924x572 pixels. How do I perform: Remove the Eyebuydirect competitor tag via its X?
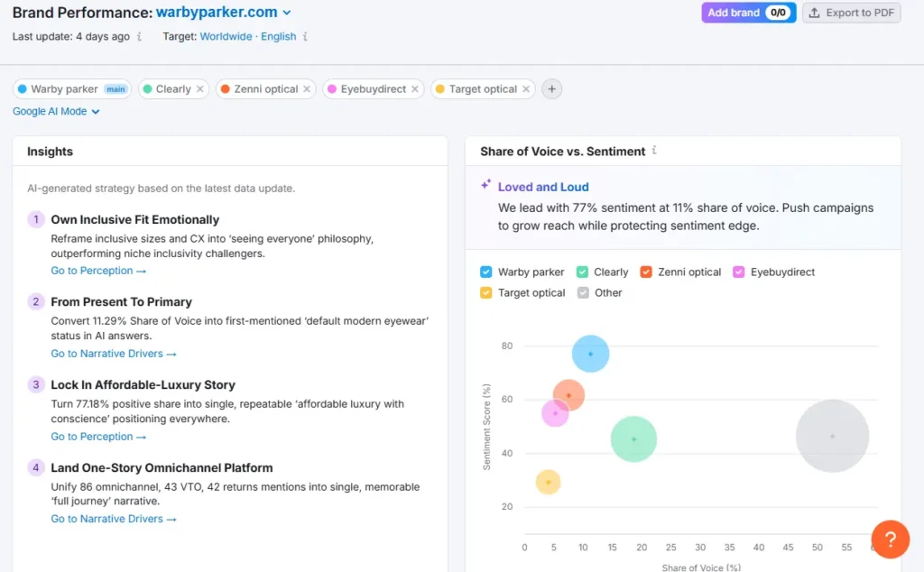413,88
